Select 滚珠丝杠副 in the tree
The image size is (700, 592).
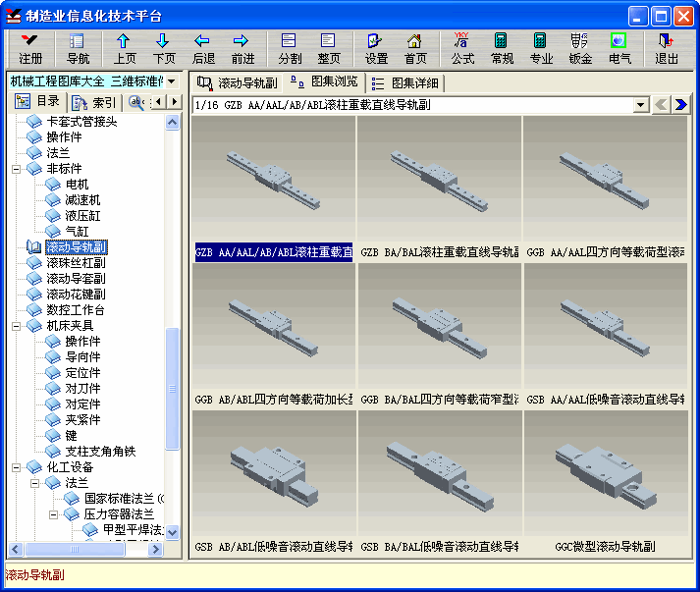[x=76, y=263]
